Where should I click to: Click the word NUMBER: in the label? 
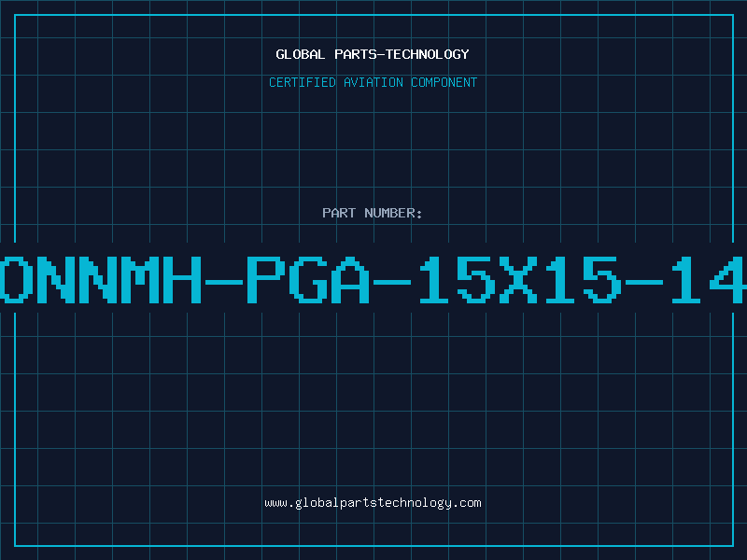[x=393, y=213]
